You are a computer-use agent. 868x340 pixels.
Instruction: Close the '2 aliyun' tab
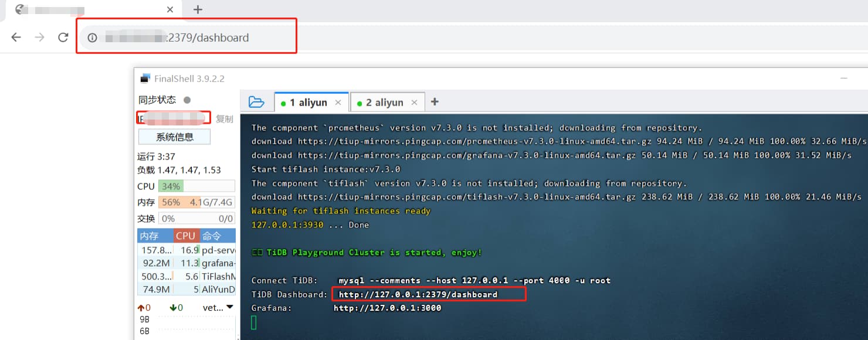[414, 103]
